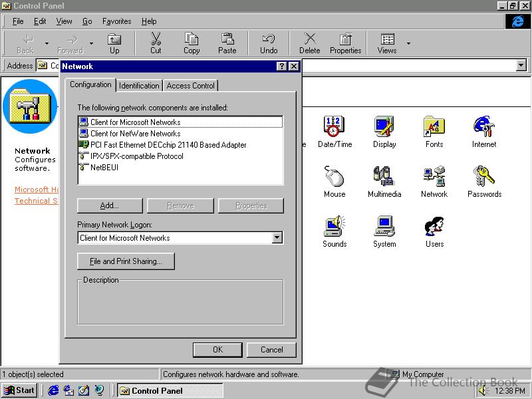Click the Add... button

click(x=110, y=205)
